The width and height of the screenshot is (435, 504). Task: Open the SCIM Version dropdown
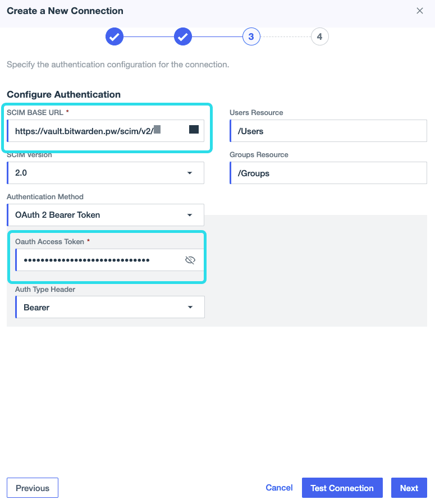pos(106,173)
